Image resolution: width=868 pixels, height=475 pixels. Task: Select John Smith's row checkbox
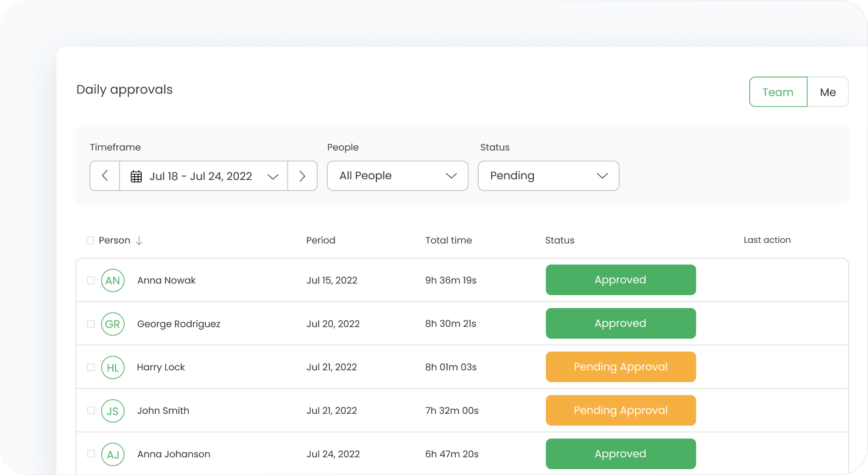point(91,410)
